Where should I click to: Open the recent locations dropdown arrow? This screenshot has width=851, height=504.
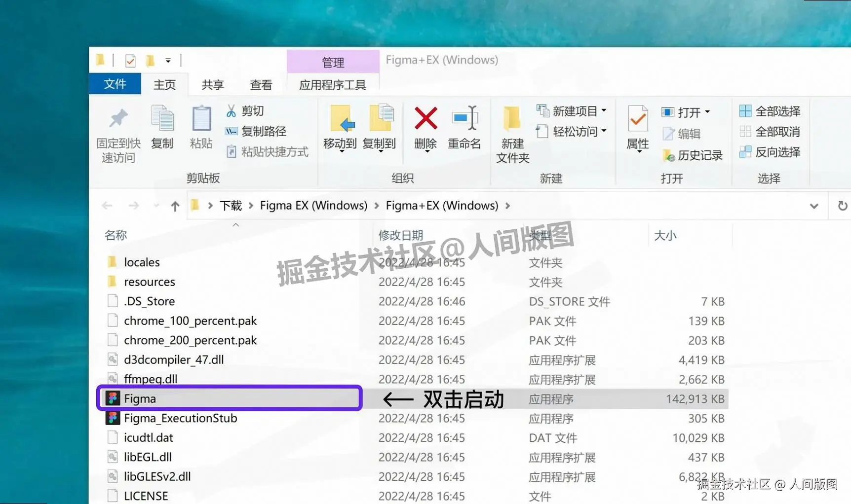[x=156, y=206]
